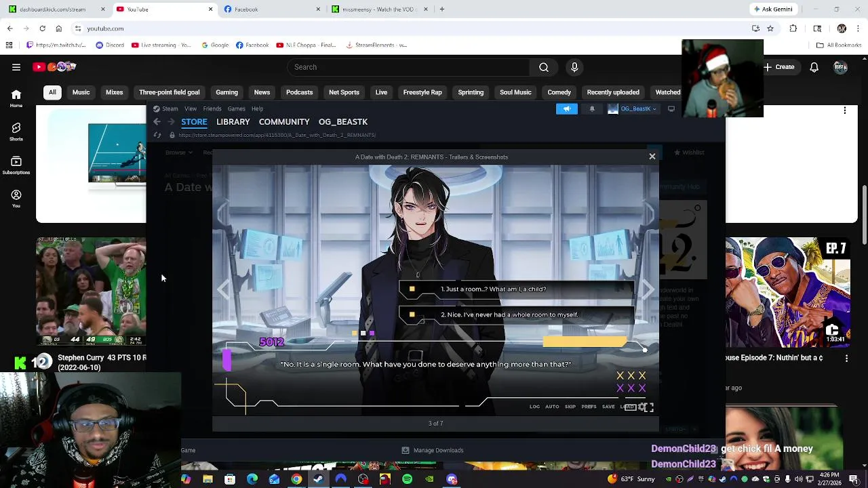Open Chrome extensions puzzle icon

coord(793,28)
